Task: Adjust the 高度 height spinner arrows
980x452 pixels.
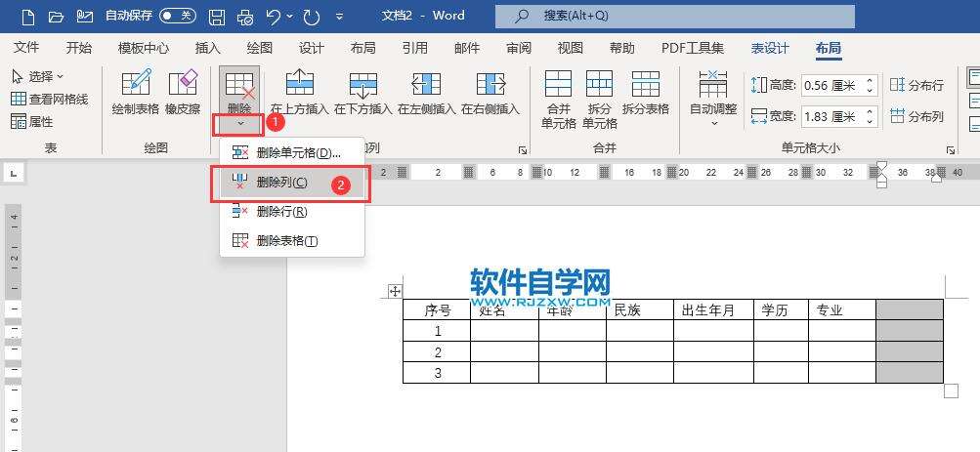Action: click(870, 86)
